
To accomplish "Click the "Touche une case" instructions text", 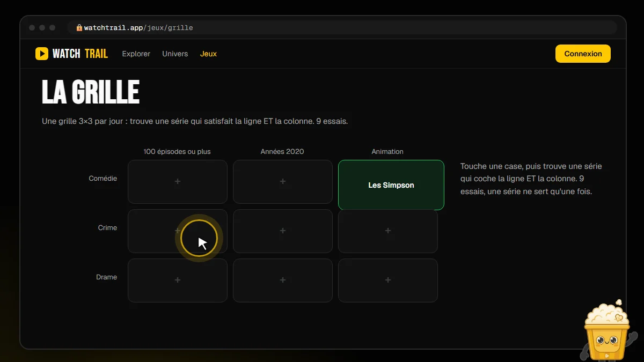I will [531, 179].
